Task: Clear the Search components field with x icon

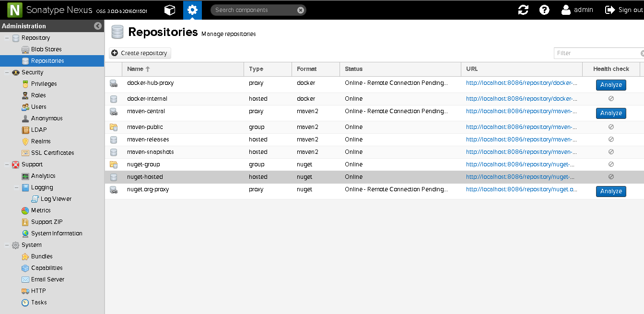Action: click(300, 10)
